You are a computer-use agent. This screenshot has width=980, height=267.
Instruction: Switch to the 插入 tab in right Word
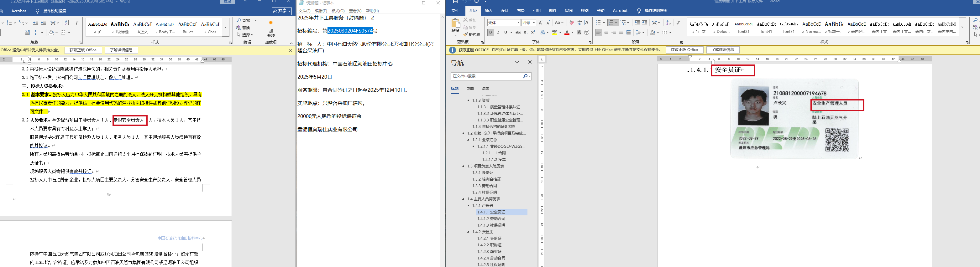[x=489, y=11]
